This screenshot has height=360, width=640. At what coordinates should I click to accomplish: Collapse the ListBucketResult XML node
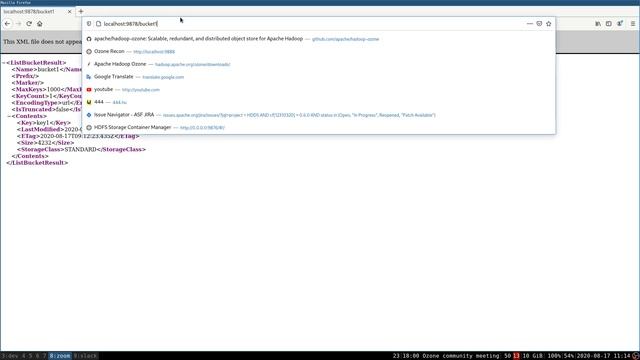click(4, 63)
